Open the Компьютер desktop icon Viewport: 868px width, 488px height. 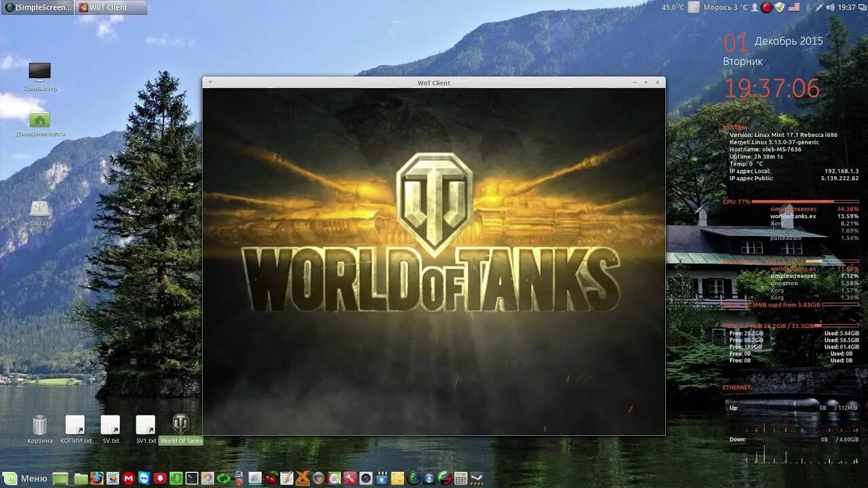39,76
